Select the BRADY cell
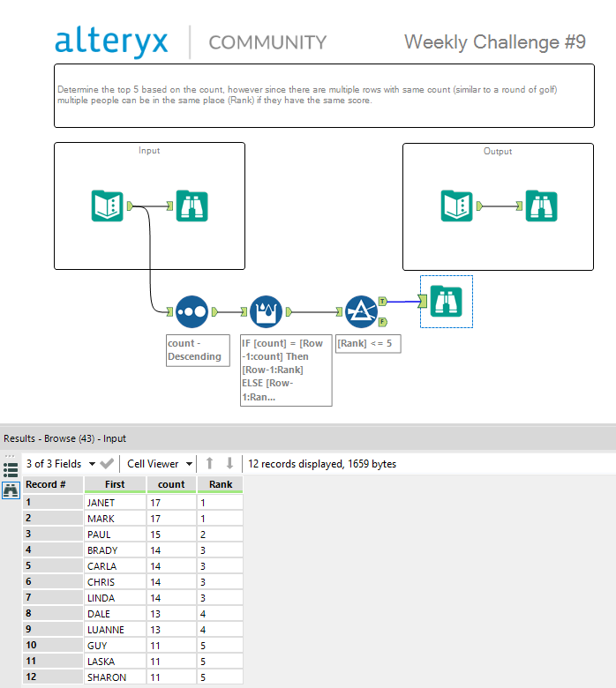This screenshot has height=688, width=616. coord(115,550)
